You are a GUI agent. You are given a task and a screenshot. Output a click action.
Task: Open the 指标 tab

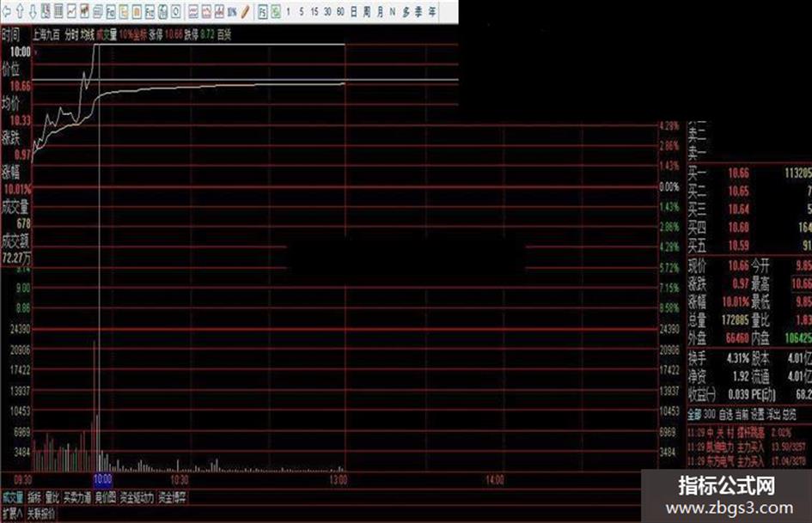click(34, 498)
